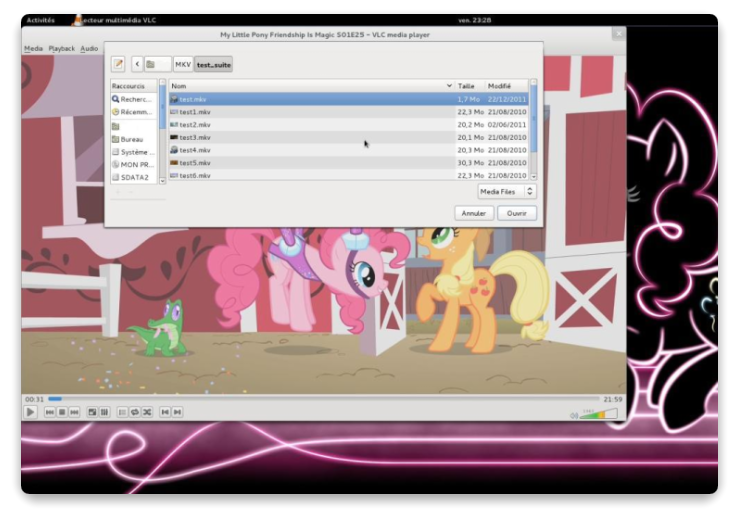Viewport: 739px width, 511px height.
Task: Select the file test4.mkv
Action: point(348,150)
